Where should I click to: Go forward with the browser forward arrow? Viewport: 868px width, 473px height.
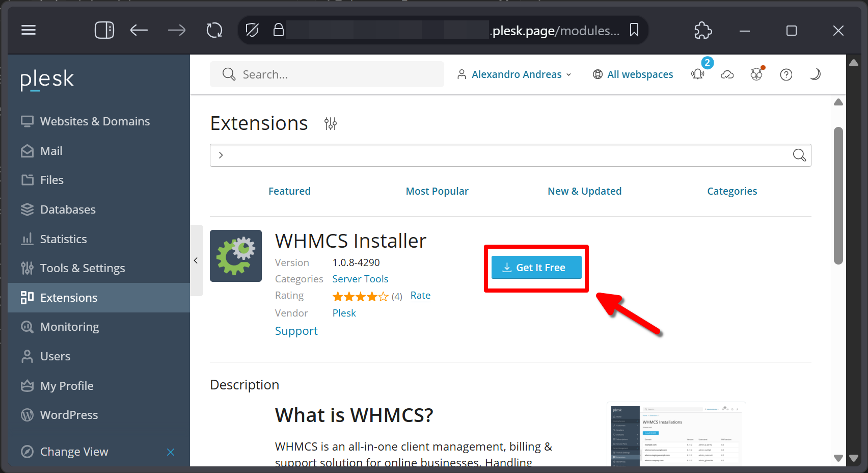[x=177, y=30]
